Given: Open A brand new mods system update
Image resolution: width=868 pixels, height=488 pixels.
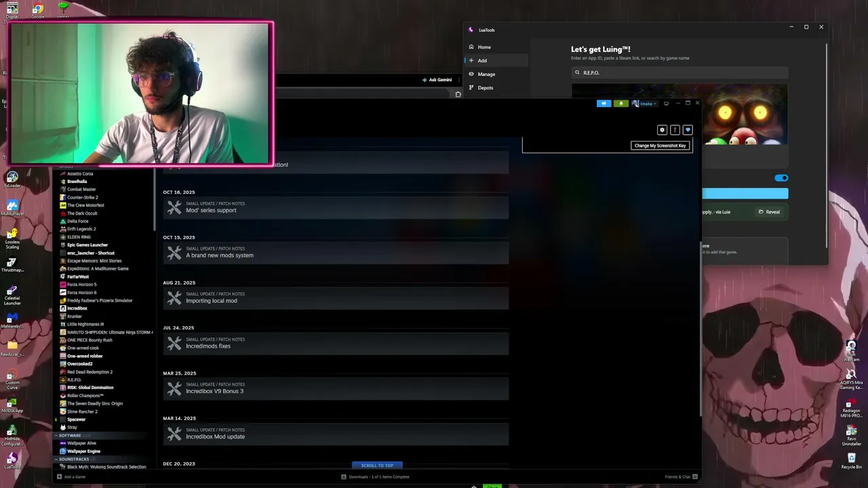Looking at the screenshot, I should coord(336,253).
